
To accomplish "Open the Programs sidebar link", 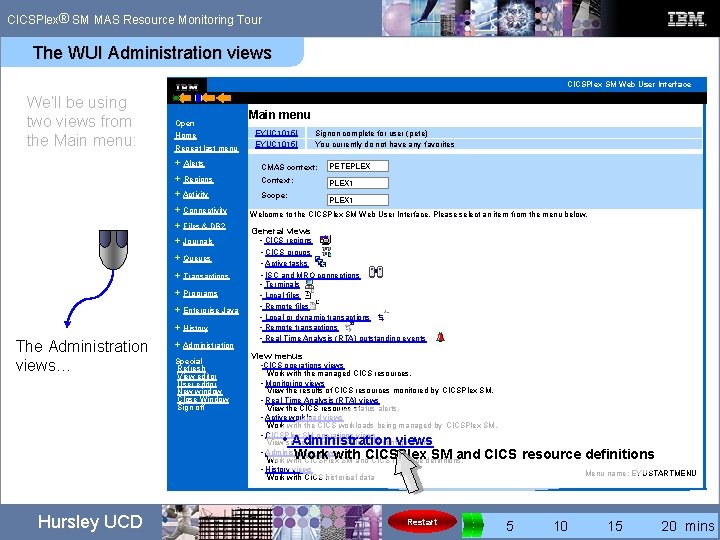I will 200,293.
